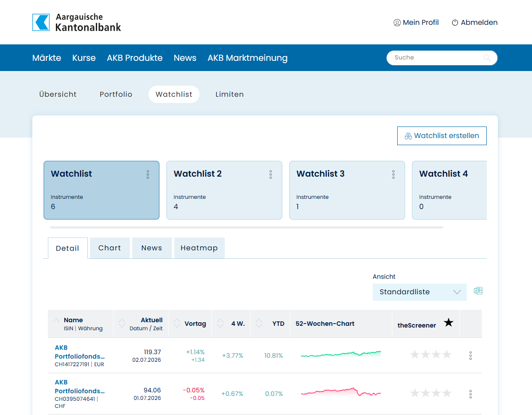Image resolution: width=532 pixels, height=415 pixels.
Task: Sort by Name column arrow
Action: (x=56, y=320)
